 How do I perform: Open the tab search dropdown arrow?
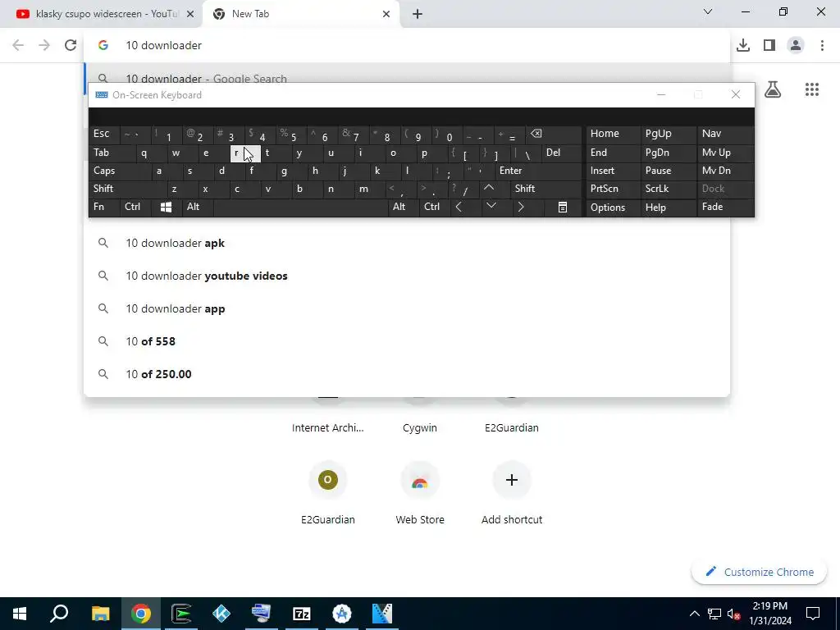click(x=708, y=11)
